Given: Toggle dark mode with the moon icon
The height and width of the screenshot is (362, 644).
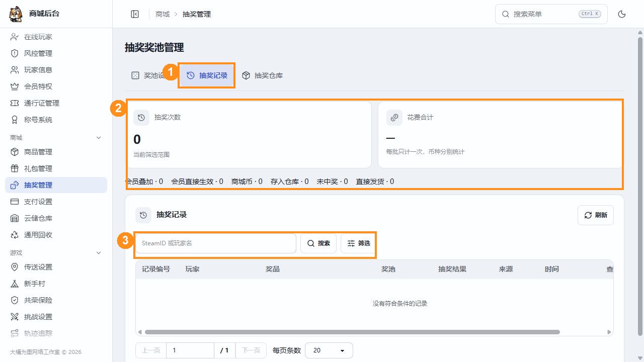Looking at the screenshot, I should pyautogui.click(x=622, y=14).
